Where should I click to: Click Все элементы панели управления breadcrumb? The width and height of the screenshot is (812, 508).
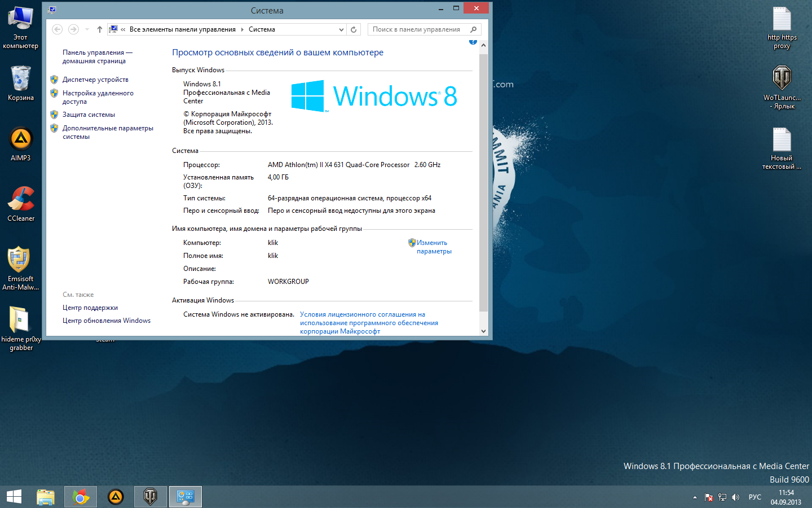183,29
